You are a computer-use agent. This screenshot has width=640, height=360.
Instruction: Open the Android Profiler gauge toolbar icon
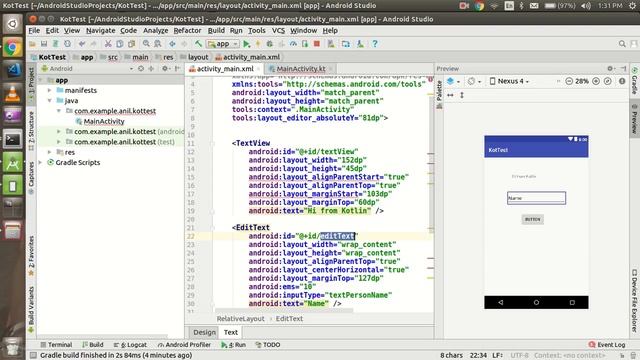tap(293, 44)
